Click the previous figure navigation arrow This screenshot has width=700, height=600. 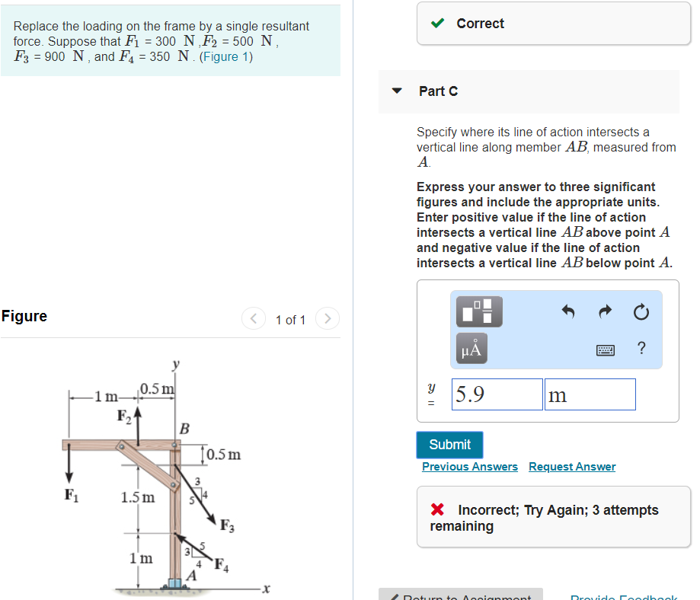click(x=253, y=318)
